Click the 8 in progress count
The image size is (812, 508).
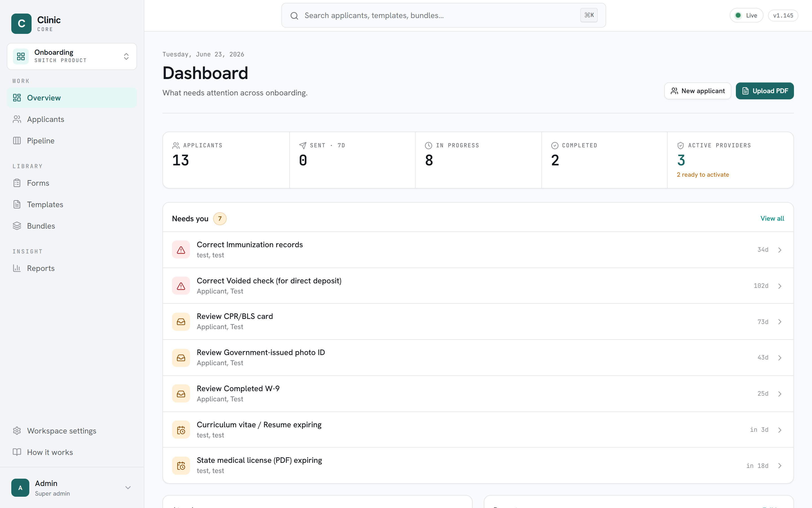click(429, 160)
